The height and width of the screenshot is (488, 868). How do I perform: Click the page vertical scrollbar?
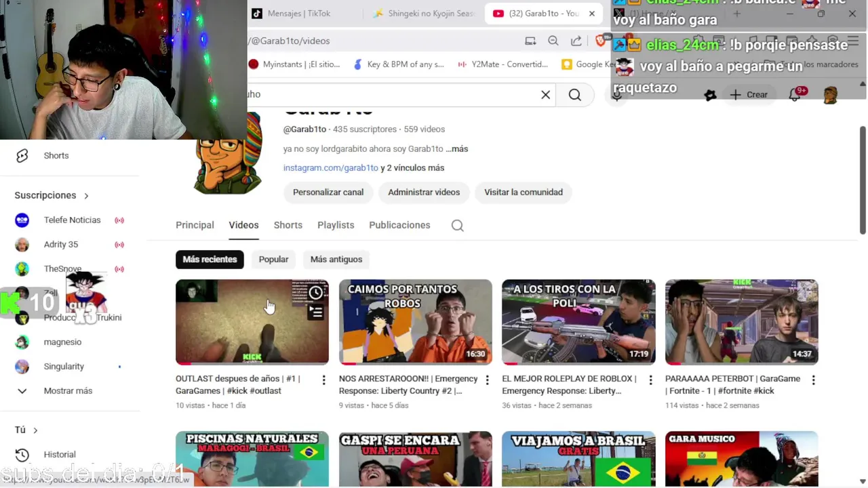(x=863, y=180)
